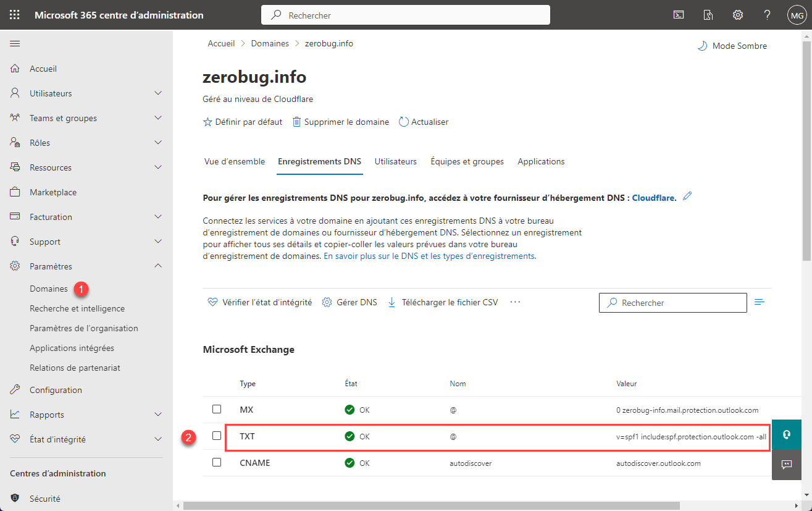Screen dimensions: 812x511
Task: Click the DNS records Rechercher field
Action: pyautogui.click(x=673, y=303)
